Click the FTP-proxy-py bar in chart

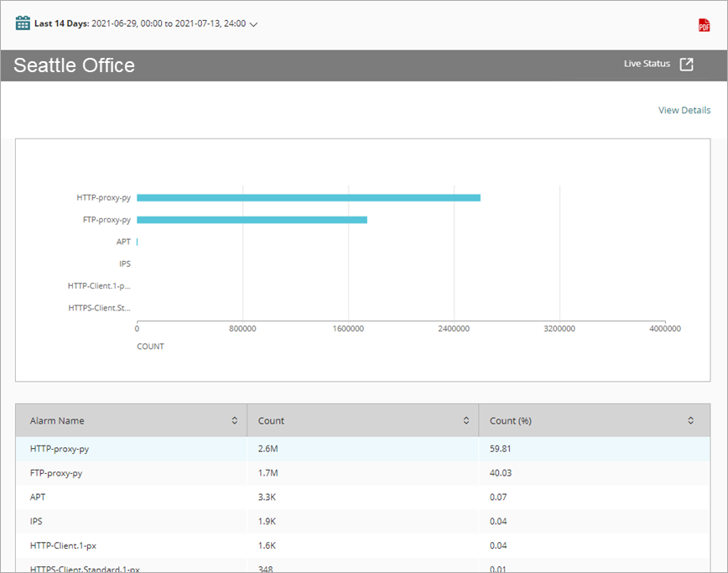(252, 220)
